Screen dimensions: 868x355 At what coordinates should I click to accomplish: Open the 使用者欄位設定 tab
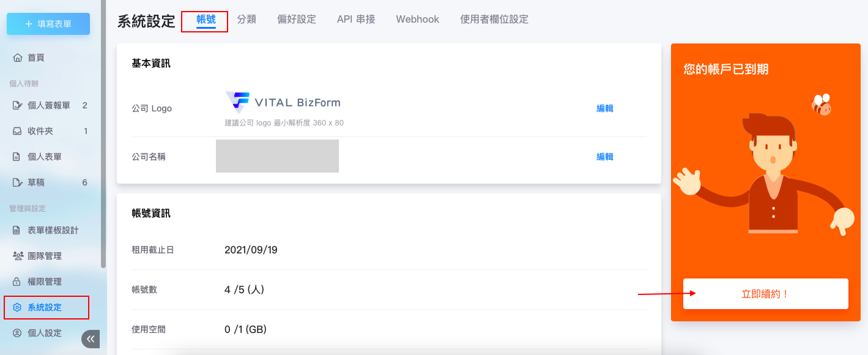494,20
